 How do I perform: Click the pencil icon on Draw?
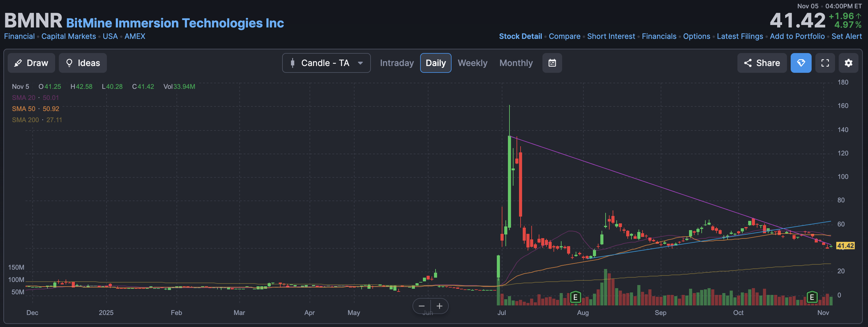click(18, 63)
